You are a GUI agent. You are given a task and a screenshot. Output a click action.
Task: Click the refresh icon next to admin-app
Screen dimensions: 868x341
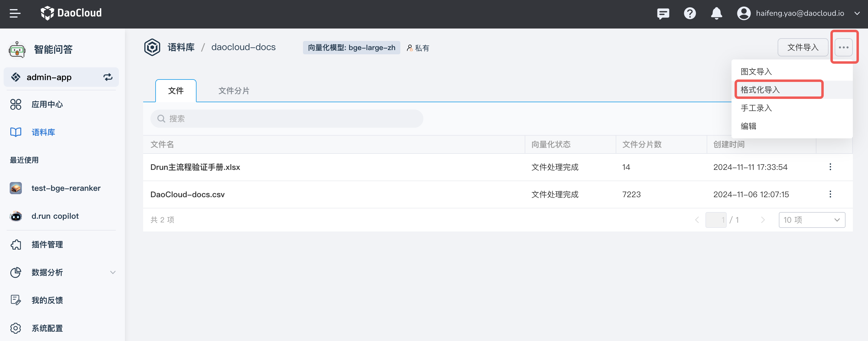pos(108,77)
